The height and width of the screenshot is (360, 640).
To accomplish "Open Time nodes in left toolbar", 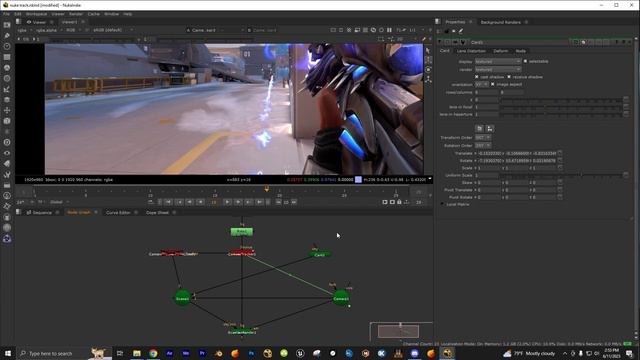I will (7, 46).
